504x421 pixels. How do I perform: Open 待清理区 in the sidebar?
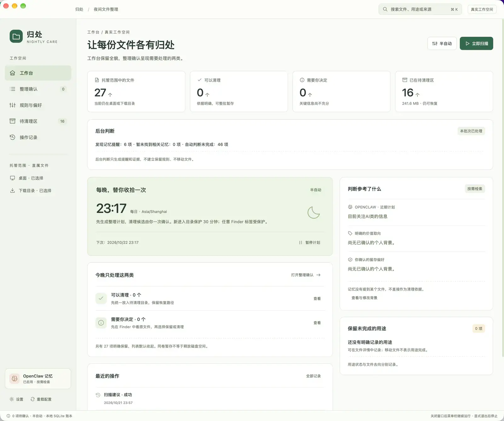pyautogui.click(x=38, y=121)
